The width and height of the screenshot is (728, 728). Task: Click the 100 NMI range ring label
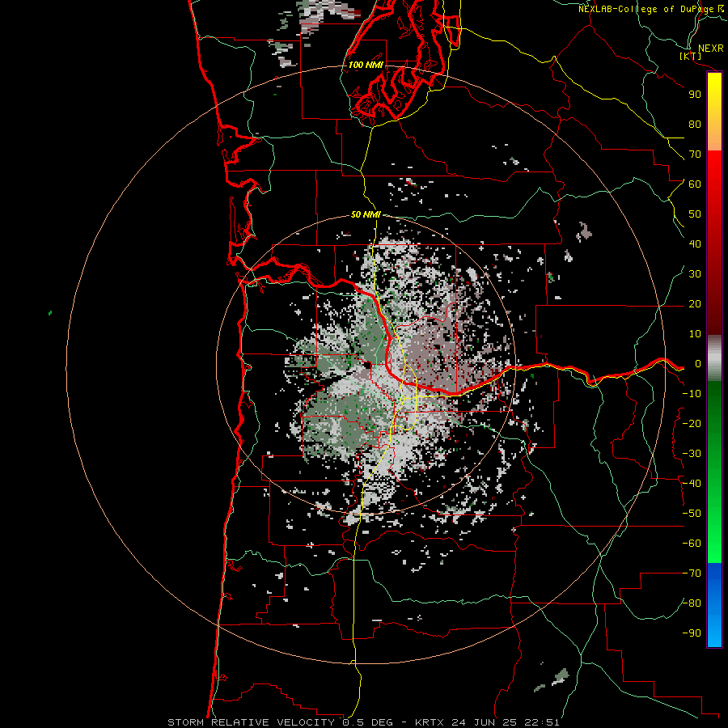click(x=366, y=65)
